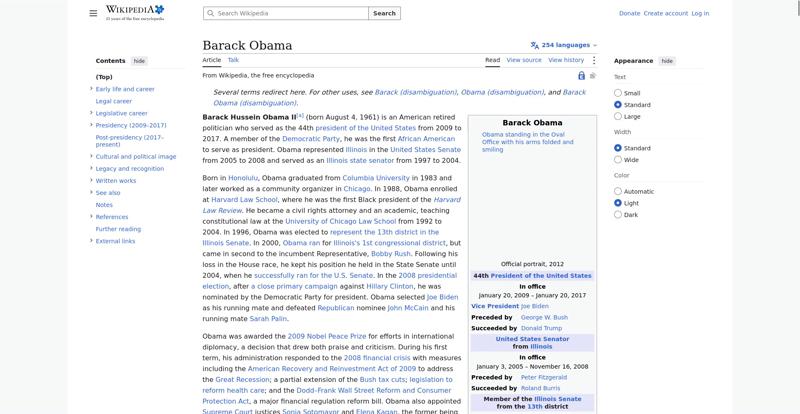Viewport: 800px width, 414px height.
Task: Switch to the Talk tab
Action: click(x=233, y=60)
